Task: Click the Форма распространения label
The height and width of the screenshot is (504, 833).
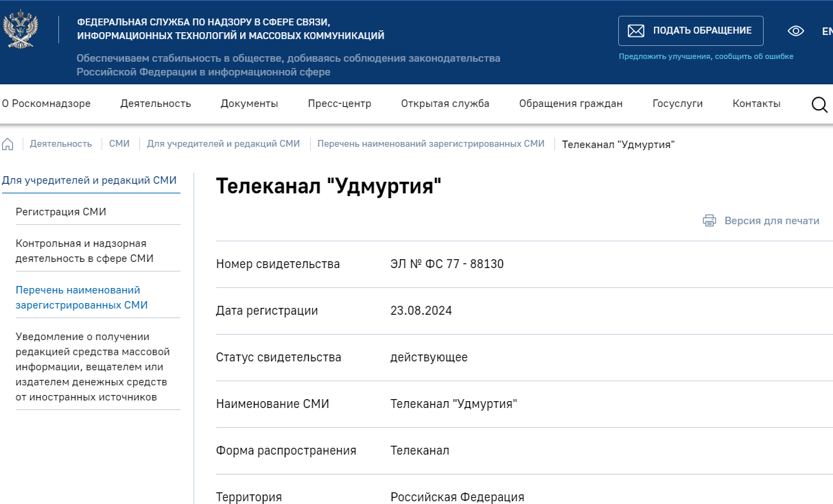Action: click(286, 451)
